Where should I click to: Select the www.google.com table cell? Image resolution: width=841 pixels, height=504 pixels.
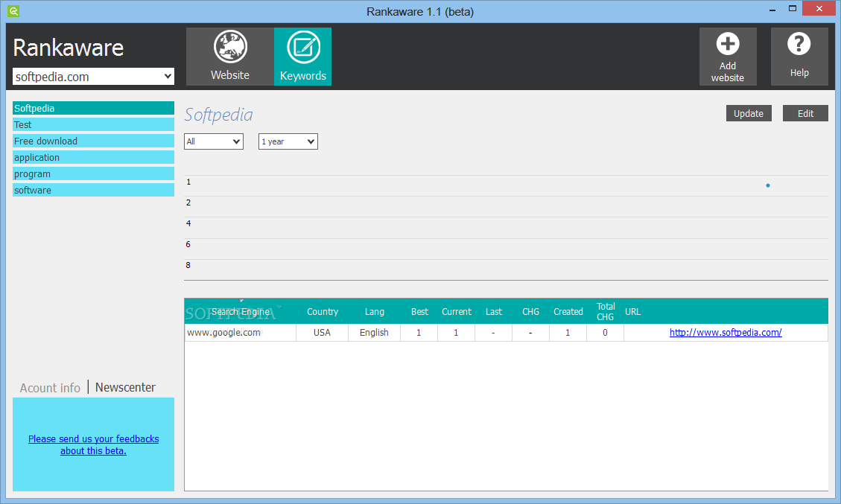coord(241,333)
